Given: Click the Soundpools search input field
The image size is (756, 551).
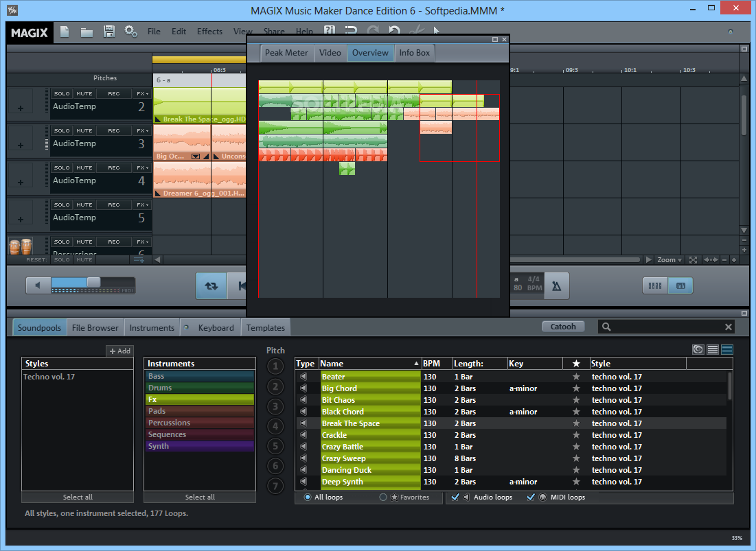Looking at the screenshot, I should (x=667, y=327).
